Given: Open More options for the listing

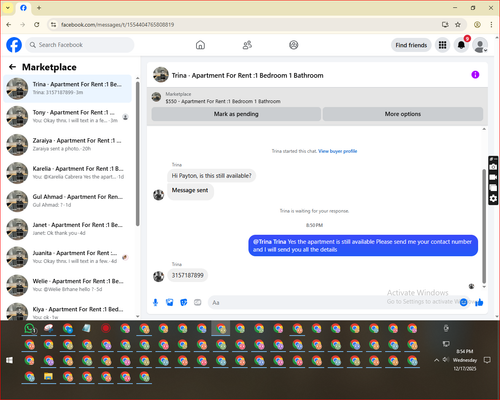Looking at the screenshot, I should (x=403, y=114).
